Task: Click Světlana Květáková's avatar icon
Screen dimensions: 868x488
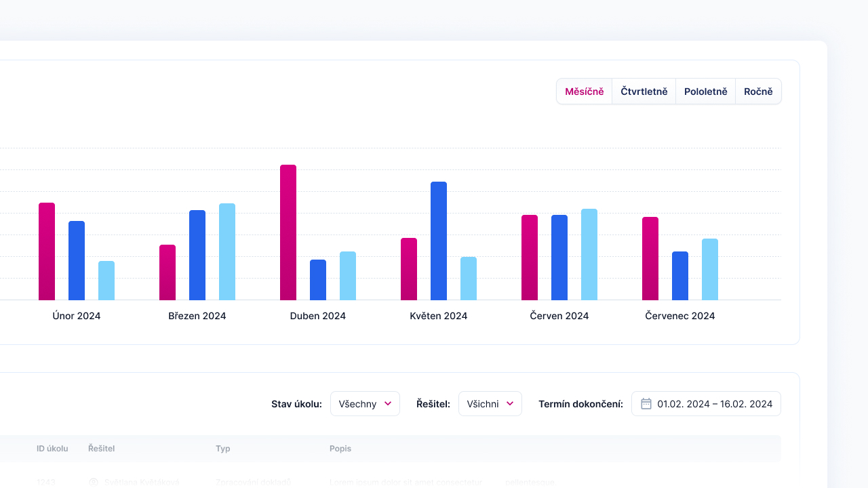Action: pos(93,482)
